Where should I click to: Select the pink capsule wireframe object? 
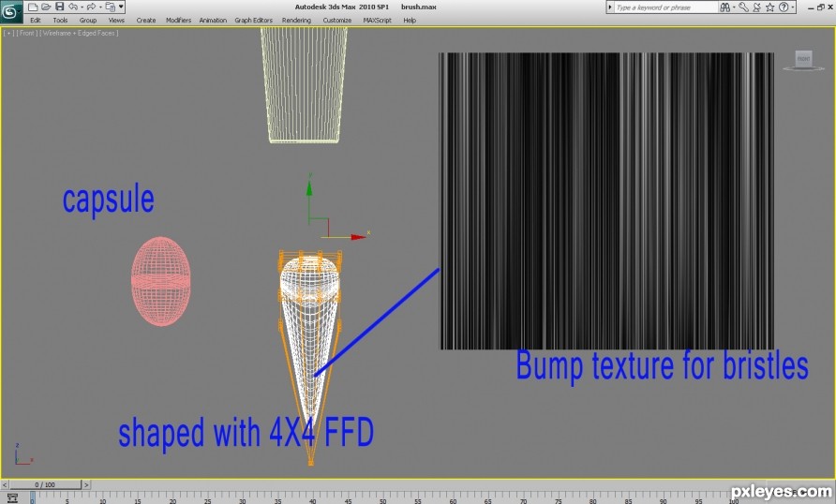[161, 281]
